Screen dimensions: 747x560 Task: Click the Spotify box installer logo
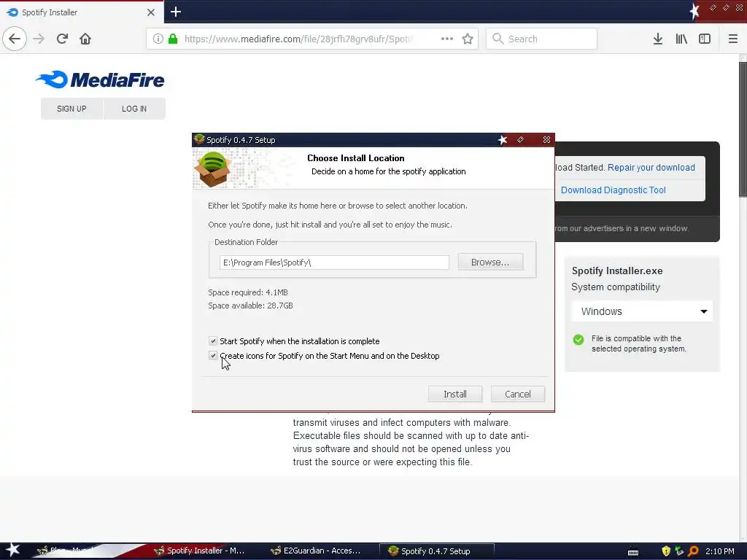coord(212,168)
